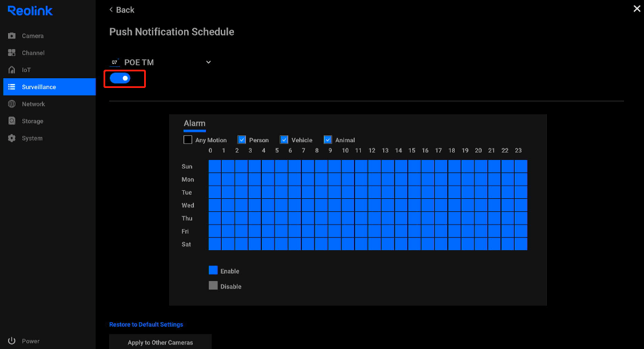Open the Network menu
This screenshot has width=644, height=349.
49,104
